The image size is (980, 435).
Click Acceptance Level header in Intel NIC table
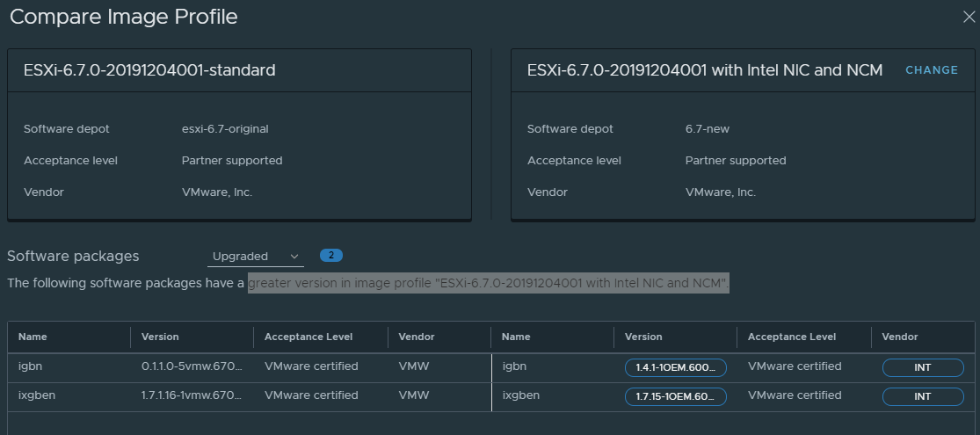click(x=792, y=337)
